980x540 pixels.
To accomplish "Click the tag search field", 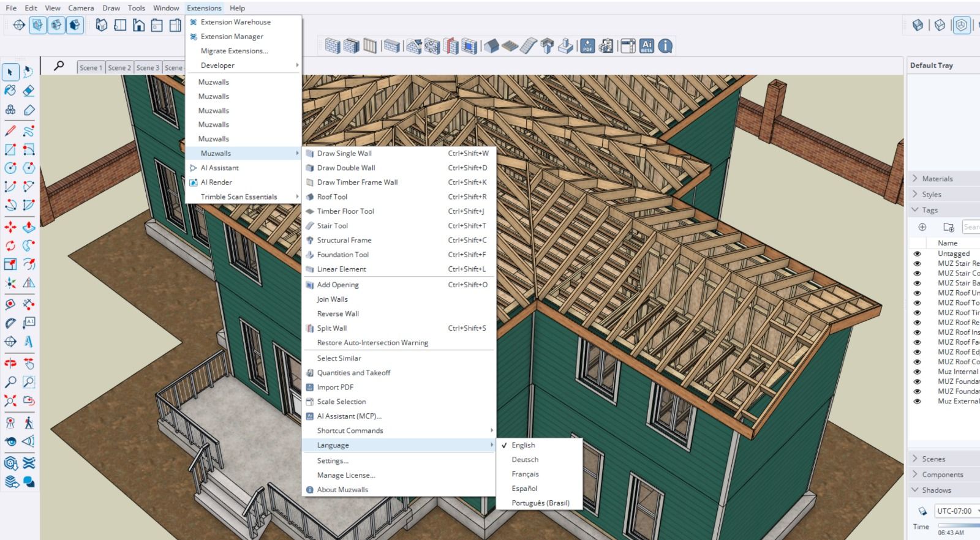I will pos(971,227).
